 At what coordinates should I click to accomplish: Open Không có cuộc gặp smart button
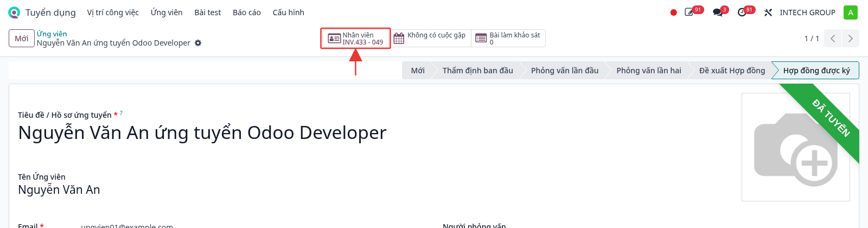coord(430,39)
